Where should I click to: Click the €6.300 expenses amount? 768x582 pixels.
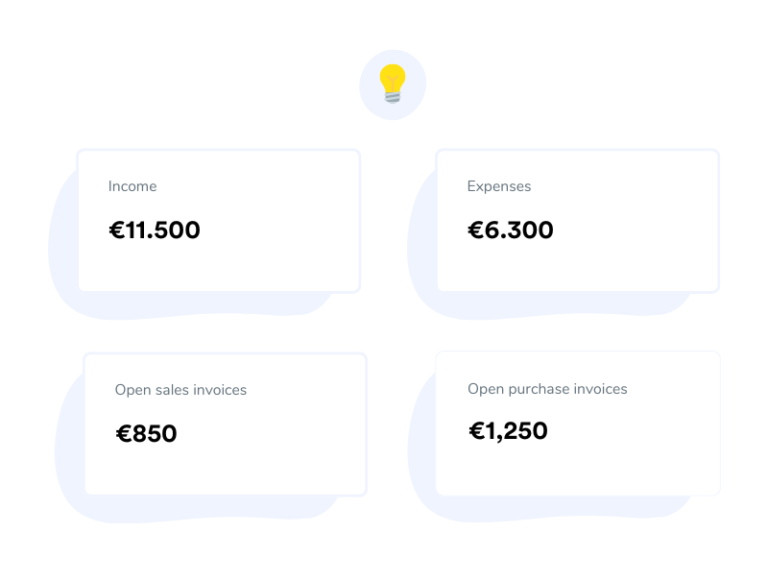pos(510,230)
